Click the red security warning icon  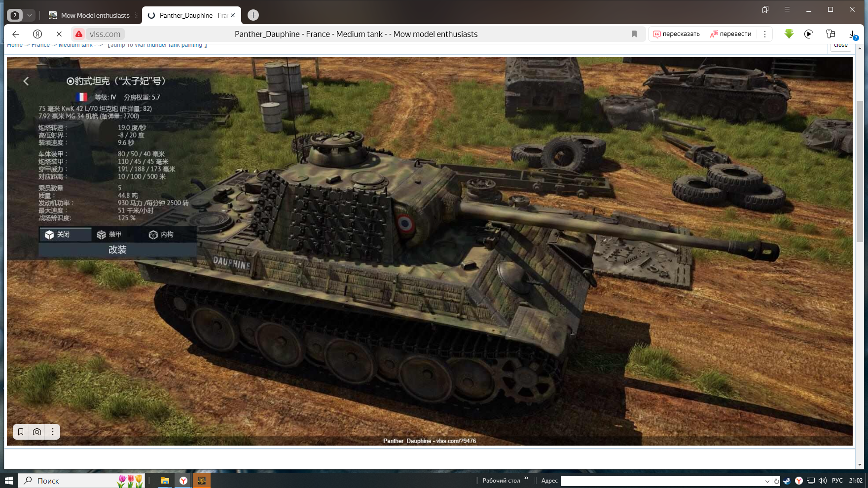(79, 34)
